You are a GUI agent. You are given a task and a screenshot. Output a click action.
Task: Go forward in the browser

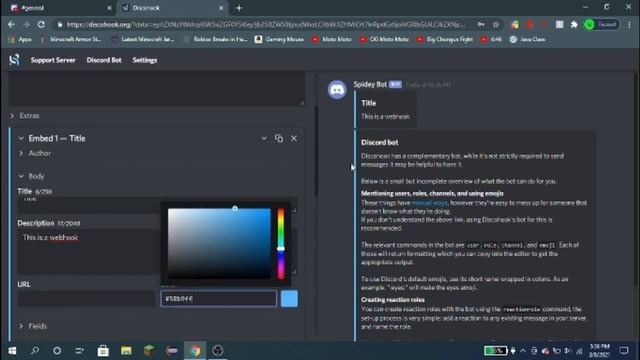26,24
